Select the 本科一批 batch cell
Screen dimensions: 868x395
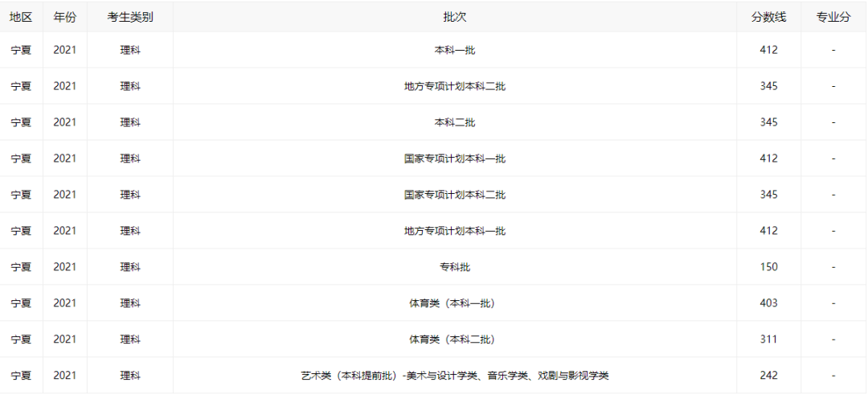click(455, 50)
